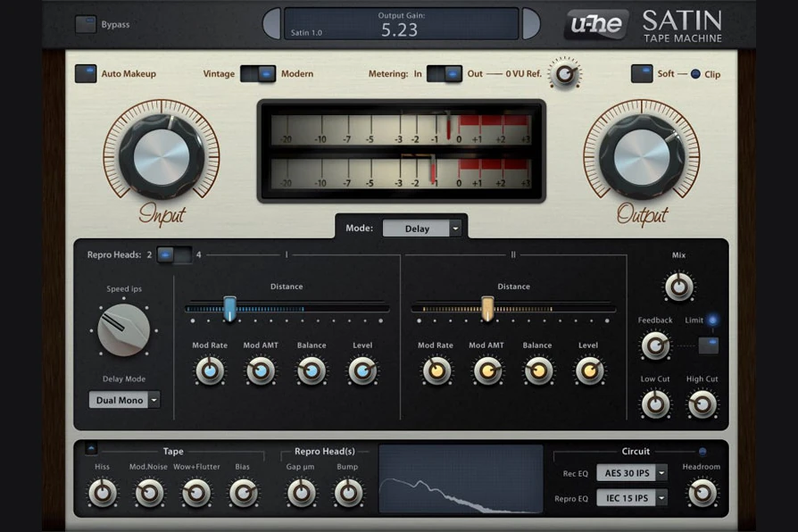This screenshot has width=798, height=532.
Task: Click the Repro EQ dropdown arrow
Action: [661, 498]
